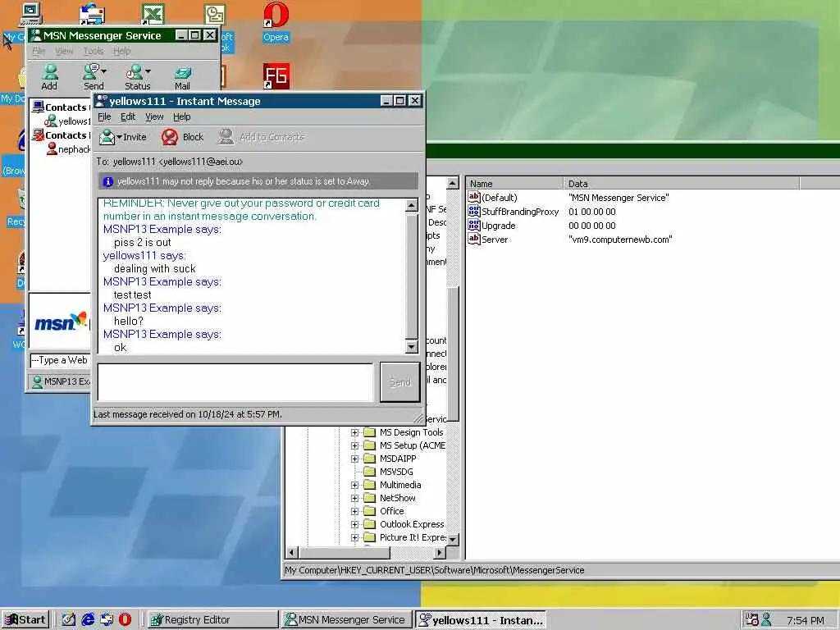Open File menu in MSN Messenger Service window

39,51
